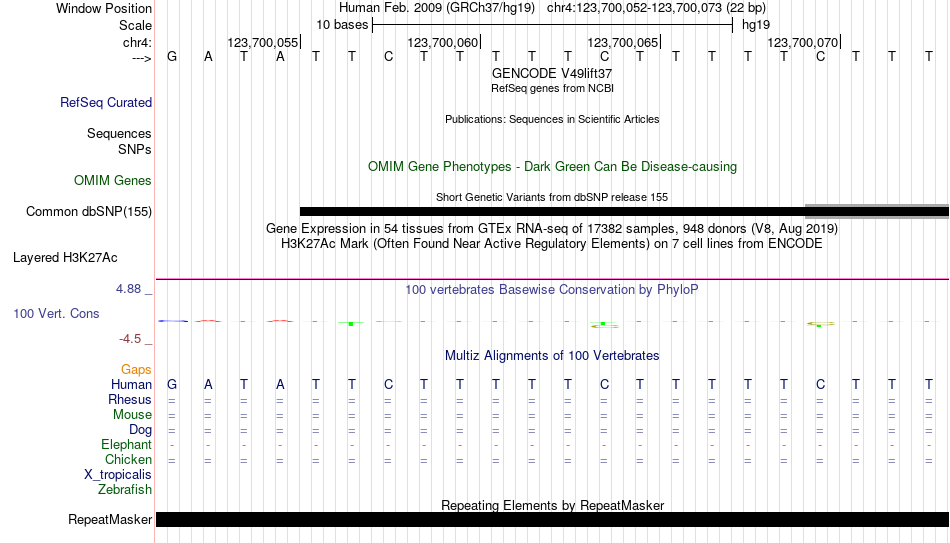This screenshot has width=950, height=543.
Task: Click the Human Feb. 2009 (GRCh37/hg19) header text
Action: (x=437, y=8)
